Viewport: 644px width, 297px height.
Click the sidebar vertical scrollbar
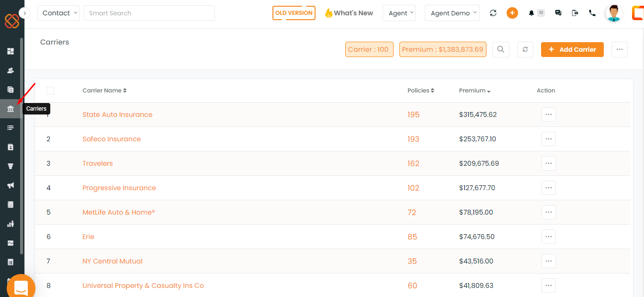(21, 146)
